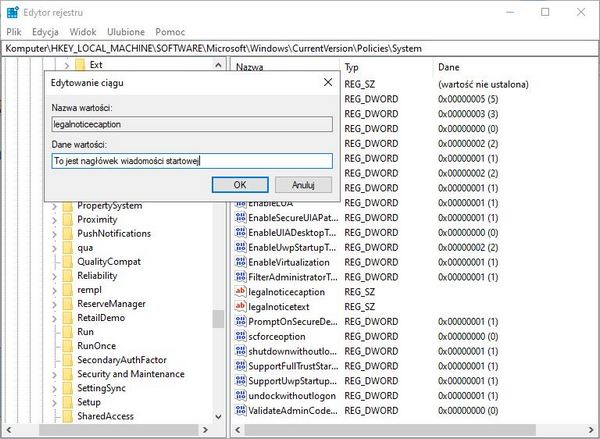Image resolution: width=600 pixels, height=439 pixels.
Task: Expand the Security and Maintenance key
Action: [56, 374]
